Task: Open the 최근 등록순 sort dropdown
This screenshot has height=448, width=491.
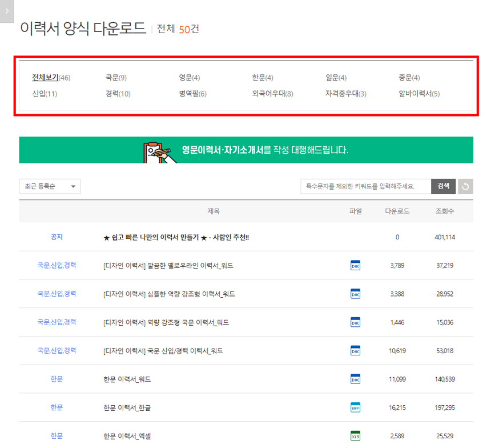Action: 50,186
